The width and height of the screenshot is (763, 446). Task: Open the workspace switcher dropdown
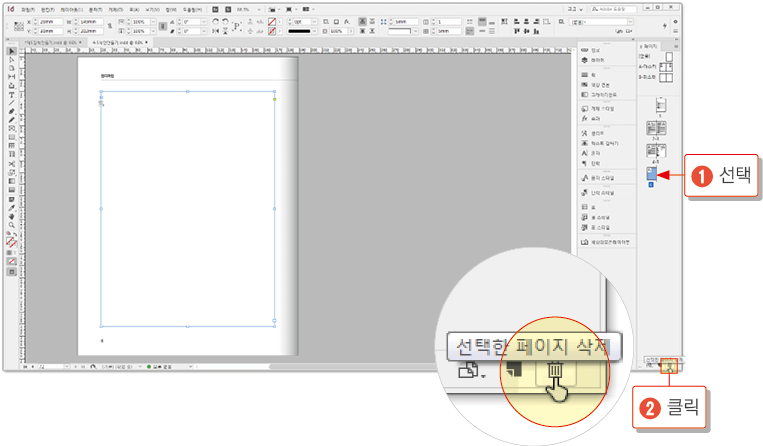575,9
